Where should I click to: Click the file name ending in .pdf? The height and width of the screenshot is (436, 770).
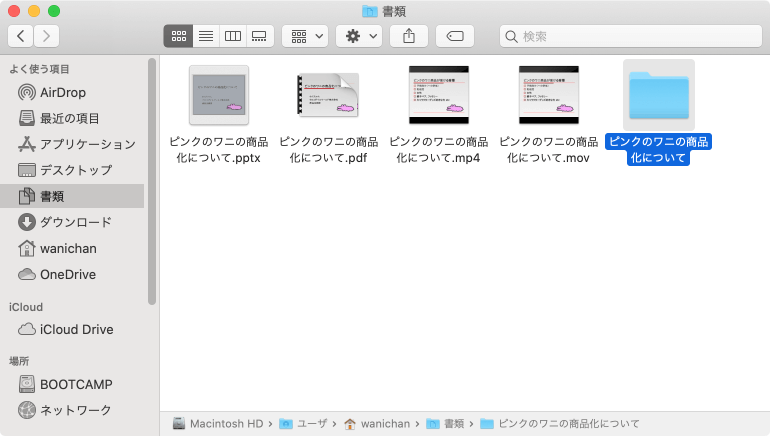pyautogui.click(x=329, y=150)
